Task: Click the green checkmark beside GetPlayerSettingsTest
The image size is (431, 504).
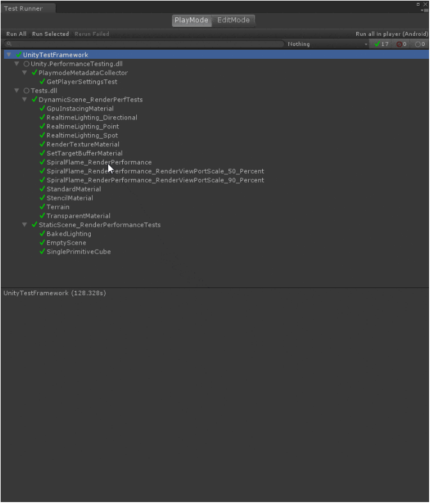Action: coord(42,81)
